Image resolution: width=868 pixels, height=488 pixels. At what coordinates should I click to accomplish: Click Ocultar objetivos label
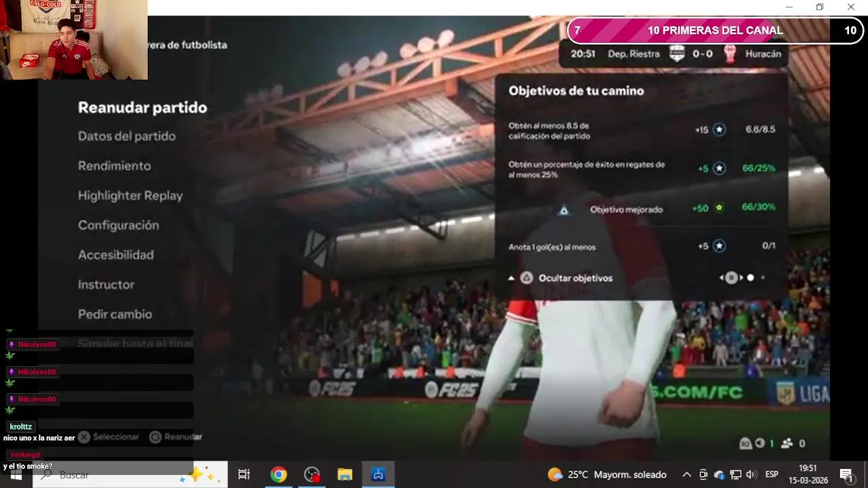point(575,278)
